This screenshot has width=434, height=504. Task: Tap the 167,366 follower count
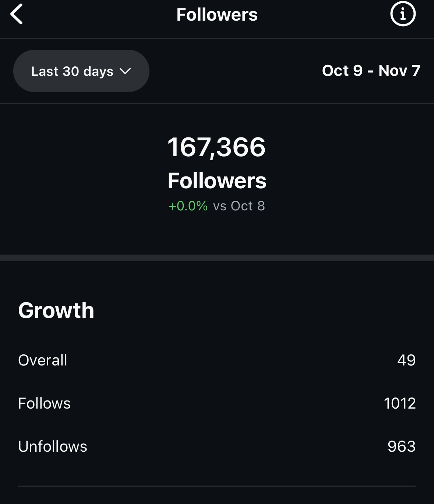coord(216,147)
